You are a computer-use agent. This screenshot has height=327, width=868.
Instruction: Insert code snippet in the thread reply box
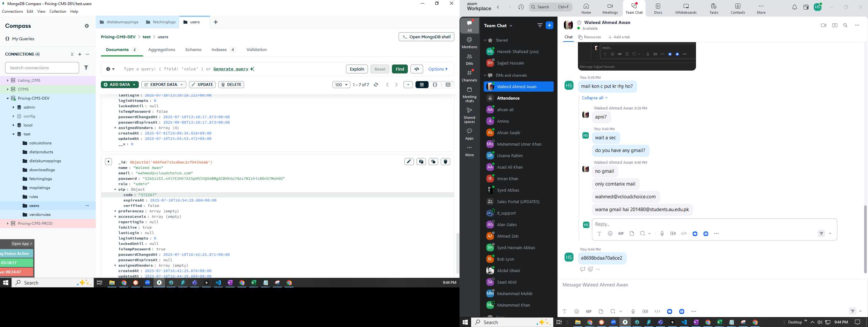click(x=684, y=234)
